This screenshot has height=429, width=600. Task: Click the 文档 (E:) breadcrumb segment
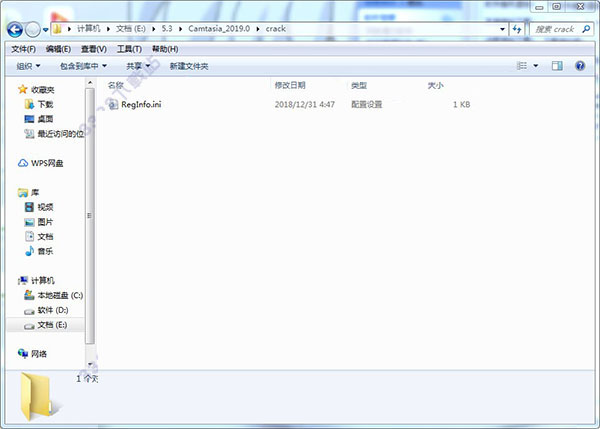tap(131, 29)
